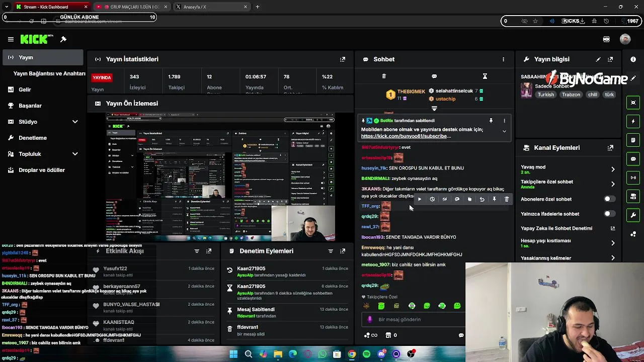The height and width of the screenshot is (362, 644).
Task: Click the broadcast signal icon in right sidebar
Action: tap(633, 177)
